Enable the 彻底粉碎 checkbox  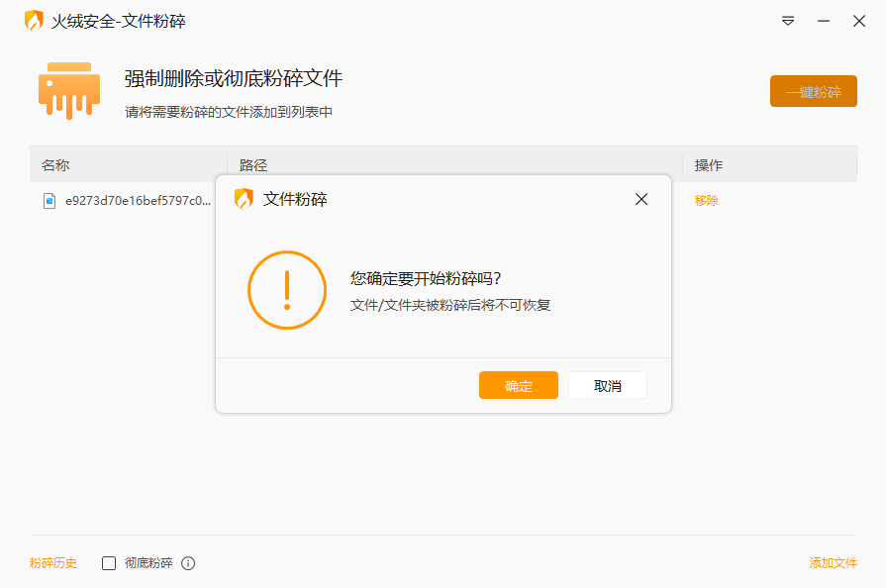(110, 563)
